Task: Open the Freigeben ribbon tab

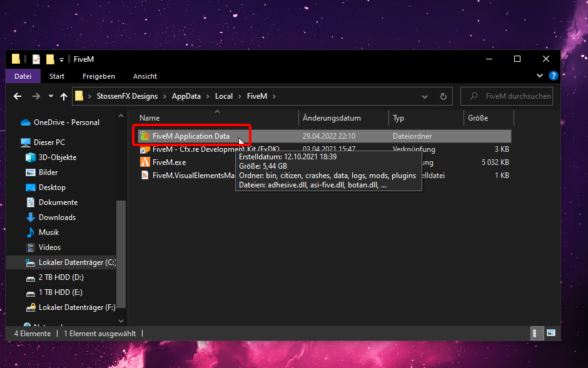Action: click(x=99, y=76)
